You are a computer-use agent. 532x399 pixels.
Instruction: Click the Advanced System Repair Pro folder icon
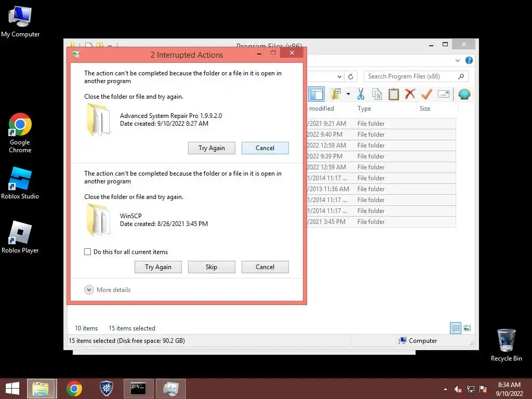click(99, 119)
